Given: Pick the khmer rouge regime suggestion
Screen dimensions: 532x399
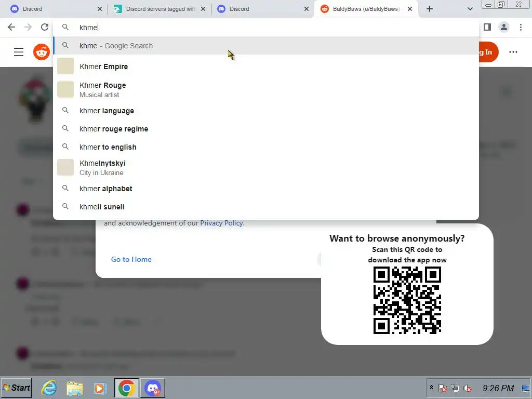Looking at the screenshot, I should pos(266,129).
